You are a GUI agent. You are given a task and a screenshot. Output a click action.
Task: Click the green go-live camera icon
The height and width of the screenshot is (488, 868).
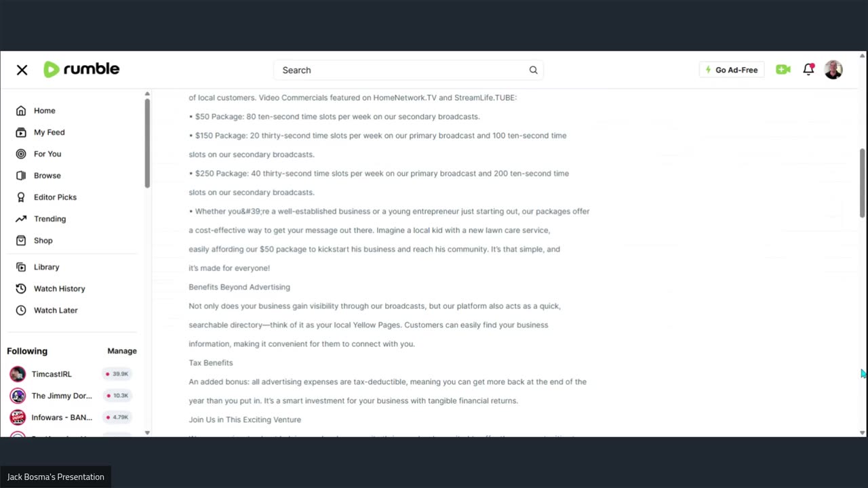(x=783, y=70)
